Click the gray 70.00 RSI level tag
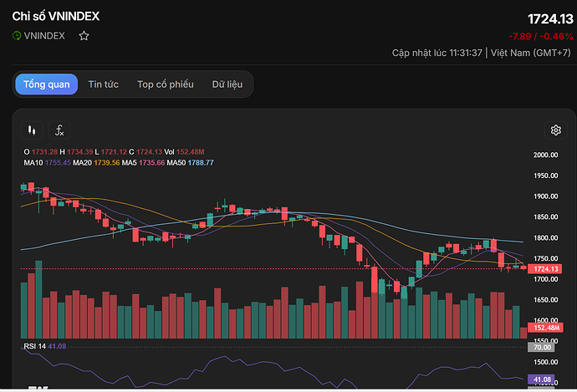The width and height of the screenshot is (577, 392). (541, 347)
